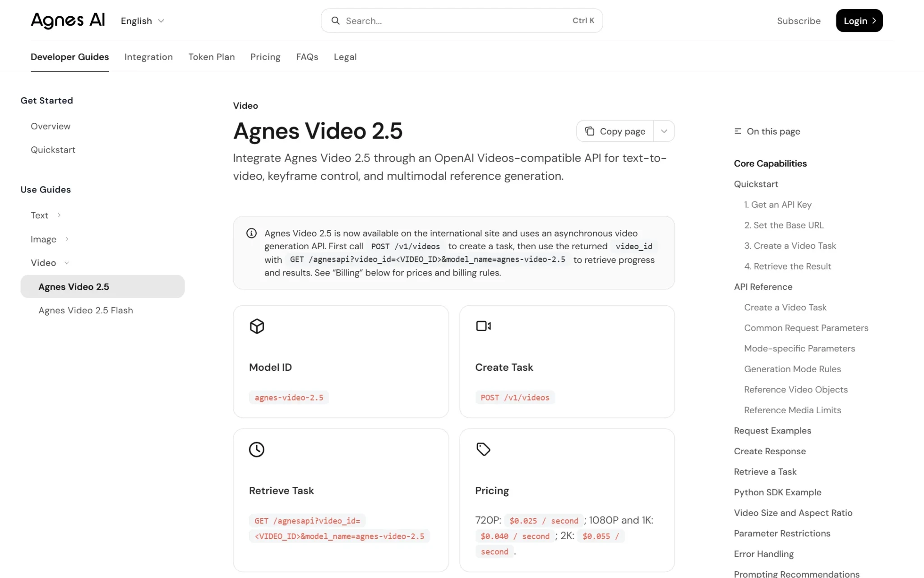This screenshot has height=578, width=924.
Task: Expand the Image section in sidebar
Action: (49, 239)
